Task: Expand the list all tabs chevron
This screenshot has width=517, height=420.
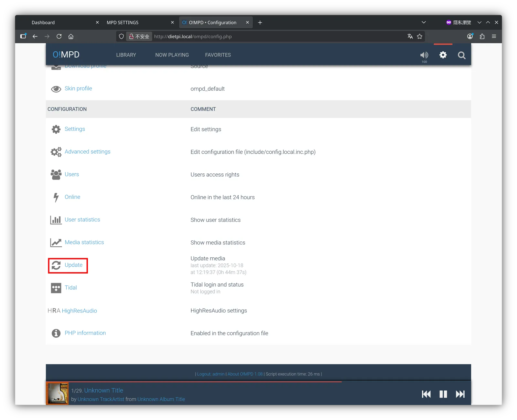Action: click(424, 22)
